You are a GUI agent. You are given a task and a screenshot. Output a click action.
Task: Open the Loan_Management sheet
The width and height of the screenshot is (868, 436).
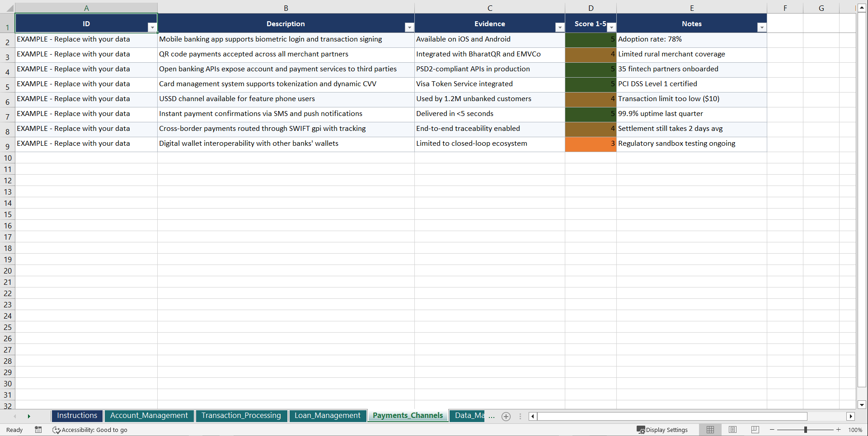pyautogui.click(x=328, y=416)
